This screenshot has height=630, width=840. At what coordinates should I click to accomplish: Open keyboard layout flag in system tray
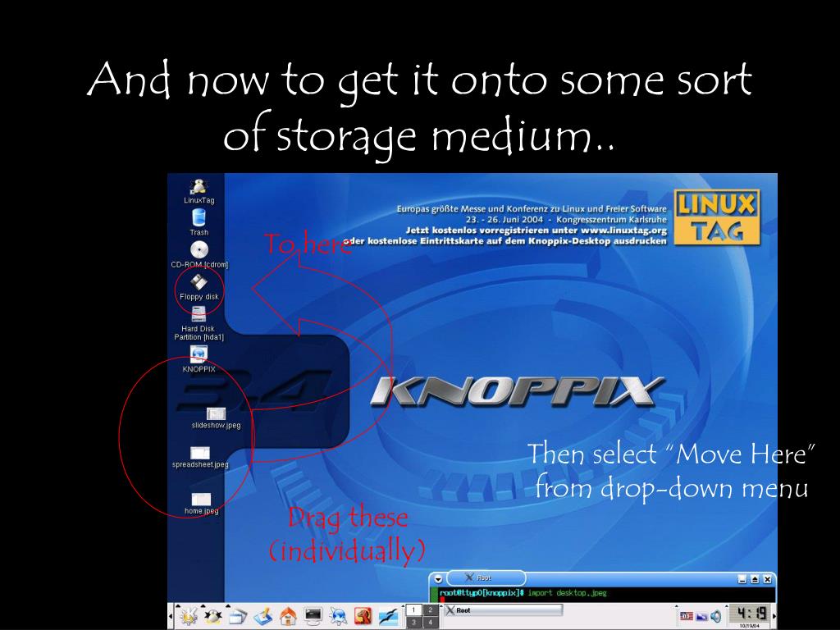pos(687,617)
